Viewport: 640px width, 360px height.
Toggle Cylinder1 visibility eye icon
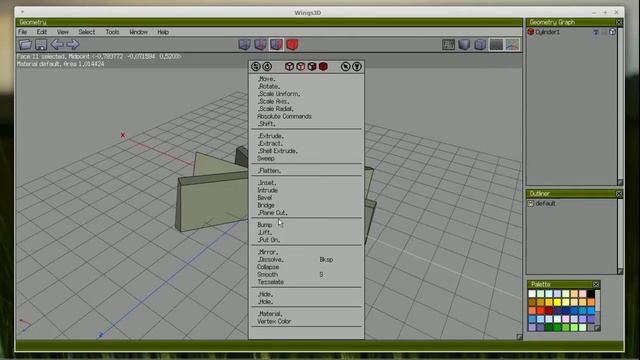click(x=596, y=32)
